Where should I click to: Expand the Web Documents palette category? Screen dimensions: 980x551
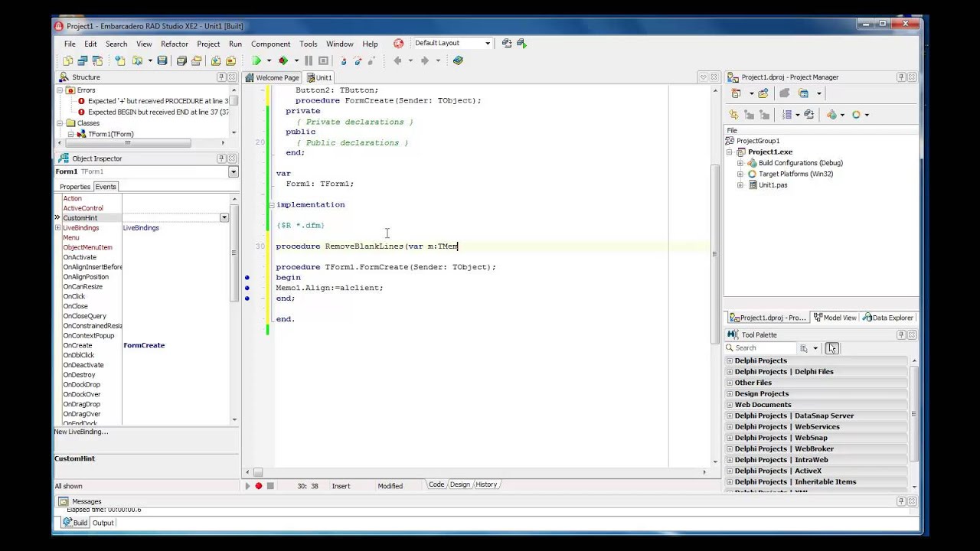(x=730, y=405)
